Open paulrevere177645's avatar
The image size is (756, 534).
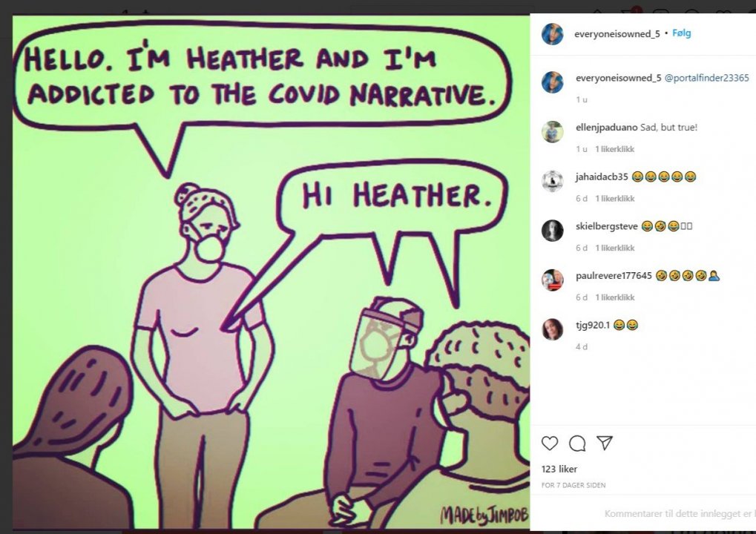(553, 280)
